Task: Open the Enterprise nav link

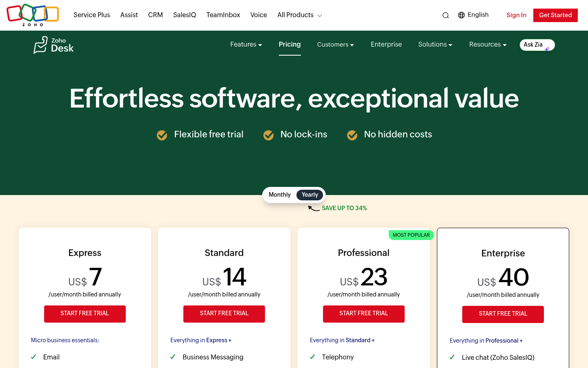Action: (x=386, y=45)
